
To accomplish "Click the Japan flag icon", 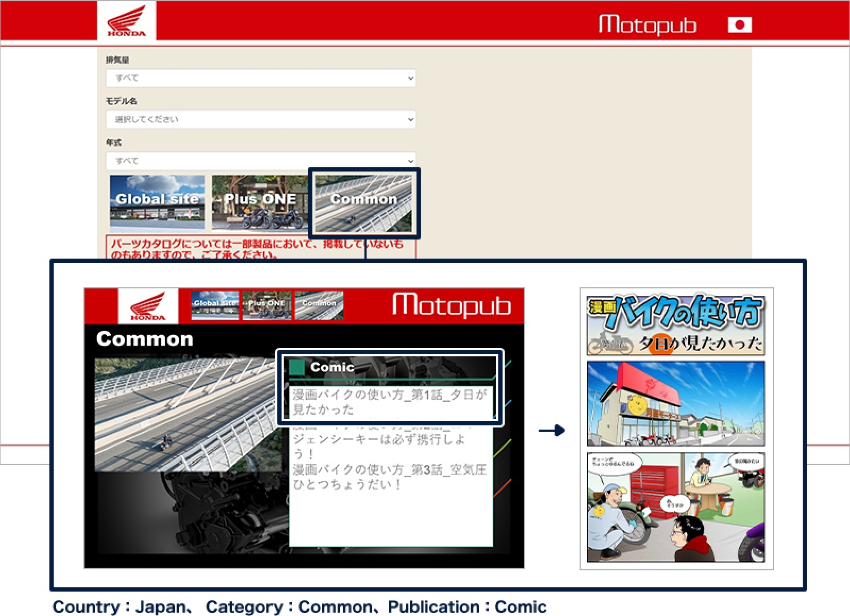I will pyautogui.click(x=739, y=24).
